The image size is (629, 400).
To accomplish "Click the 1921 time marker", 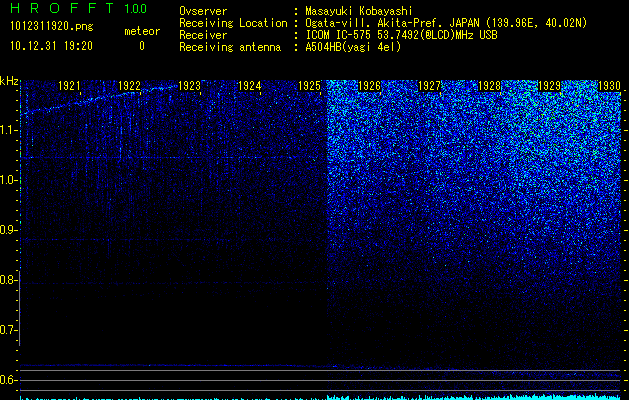I will tap(69, 86).
